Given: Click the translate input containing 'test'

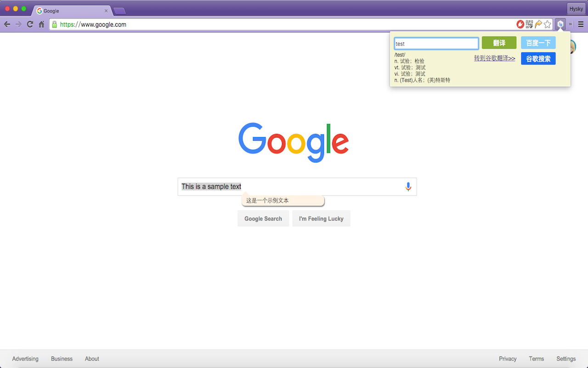Looking at the screenshot, I should 436,44.
